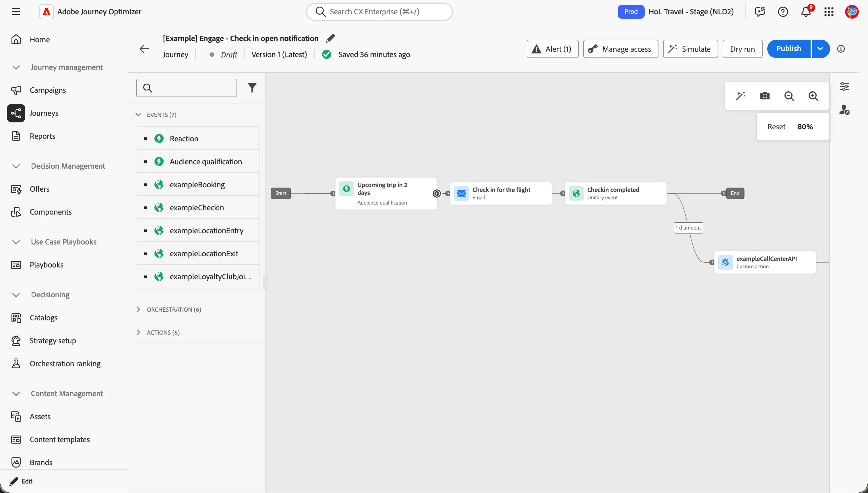This screenshot has width=868, height=493.
Task: Go back using the left arrow
Action: pyautogui.click(x=144, y=49)
